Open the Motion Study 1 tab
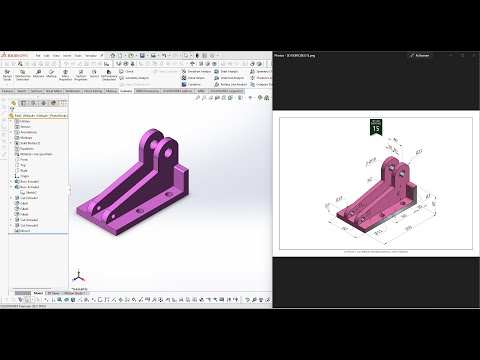480x360 pixels. (75, 293)
